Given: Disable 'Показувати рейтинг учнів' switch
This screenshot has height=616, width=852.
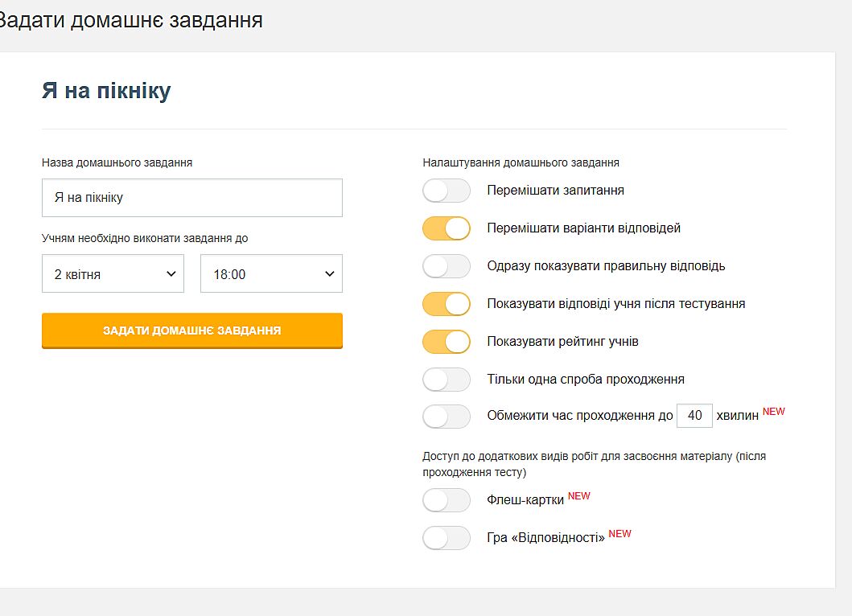Looking at the screenshot, I should pyautogui.click(x=446, y=342).
